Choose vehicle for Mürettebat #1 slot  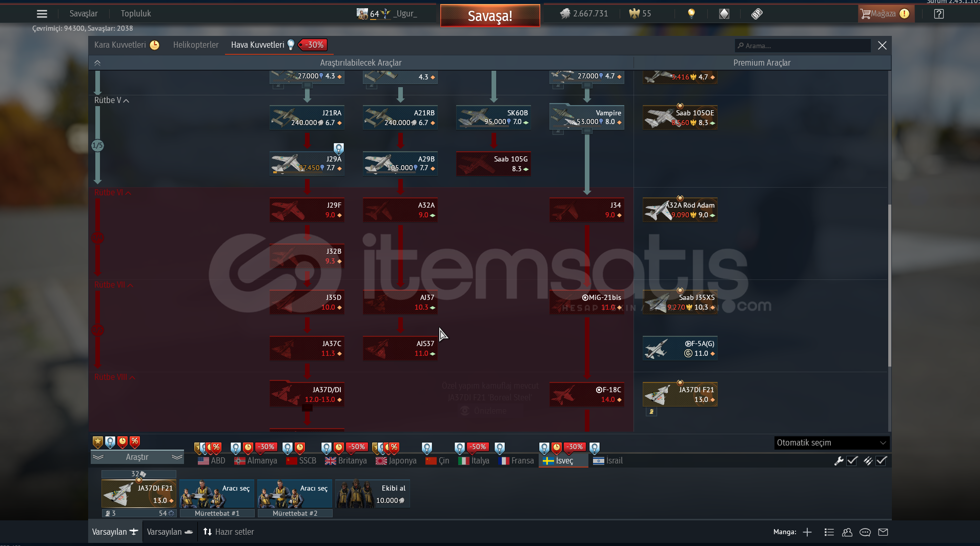pos(217,494)
